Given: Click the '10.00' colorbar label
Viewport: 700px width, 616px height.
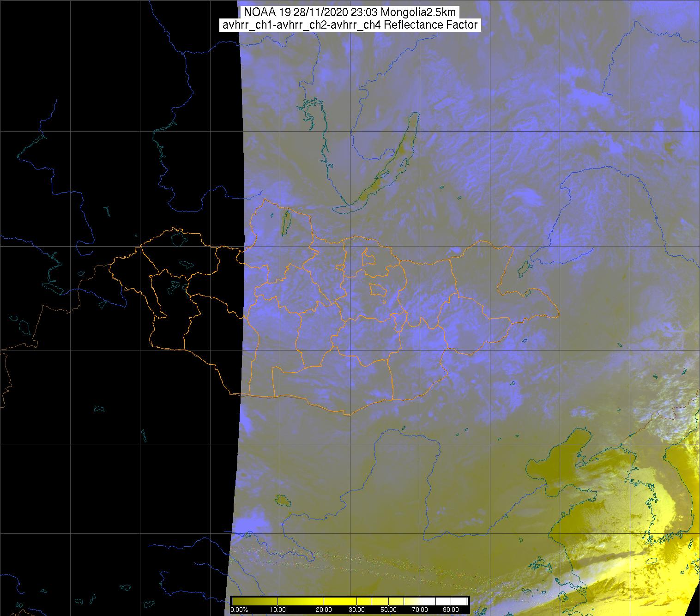Looking at the screenshot, I should (278, 610).
